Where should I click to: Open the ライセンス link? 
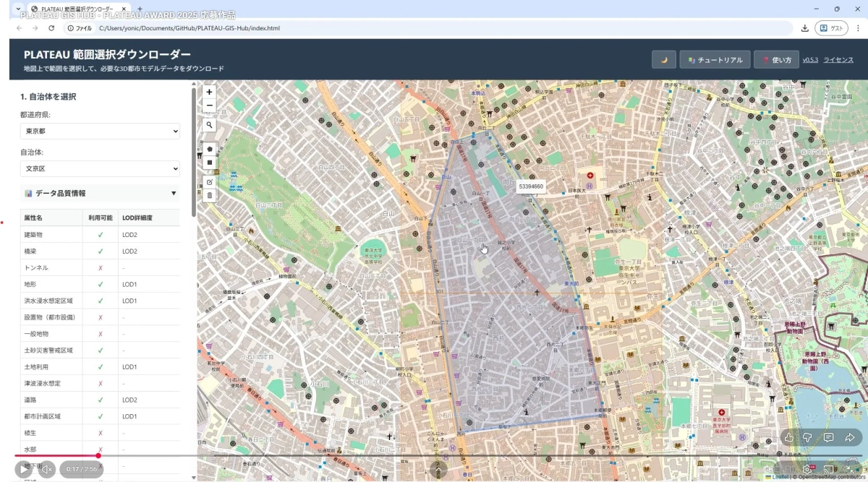838,60
